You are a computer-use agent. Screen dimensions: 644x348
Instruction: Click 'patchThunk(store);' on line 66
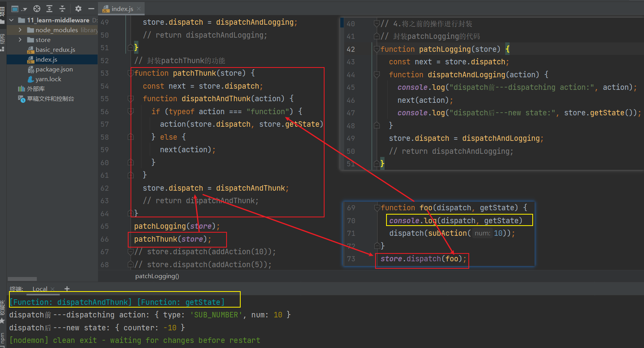pos(172,239)
